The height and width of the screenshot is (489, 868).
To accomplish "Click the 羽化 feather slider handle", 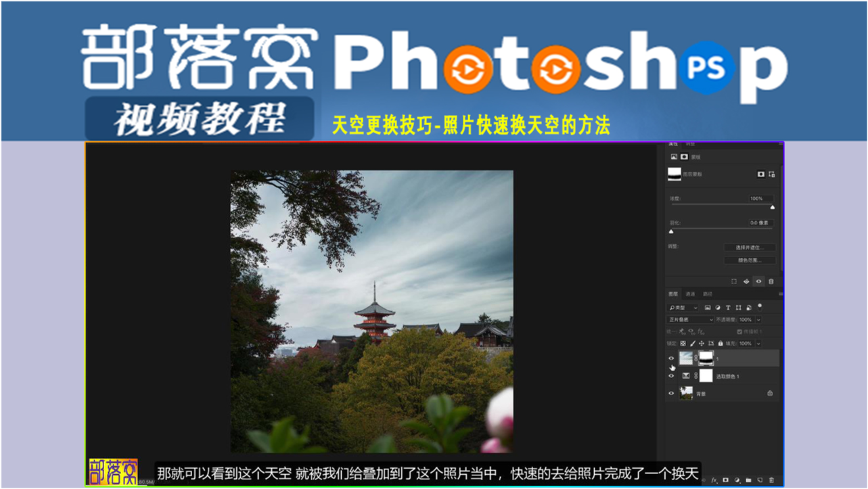I will (x=671, y=231).
